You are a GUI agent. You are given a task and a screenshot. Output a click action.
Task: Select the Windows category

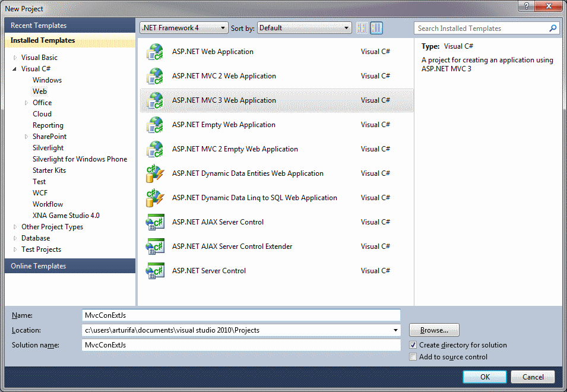[x=47, y=80]
